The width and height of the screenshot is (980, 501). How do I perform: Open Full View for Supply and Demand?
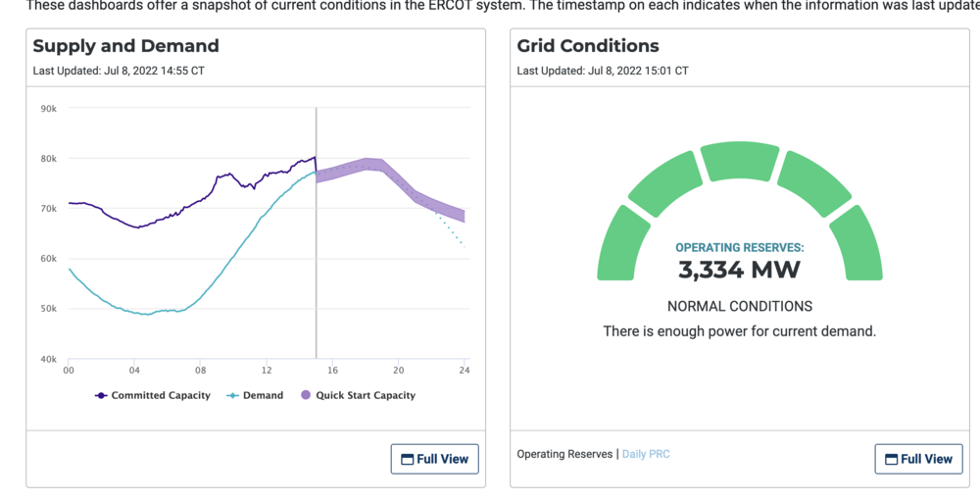(x=436, y=458)
